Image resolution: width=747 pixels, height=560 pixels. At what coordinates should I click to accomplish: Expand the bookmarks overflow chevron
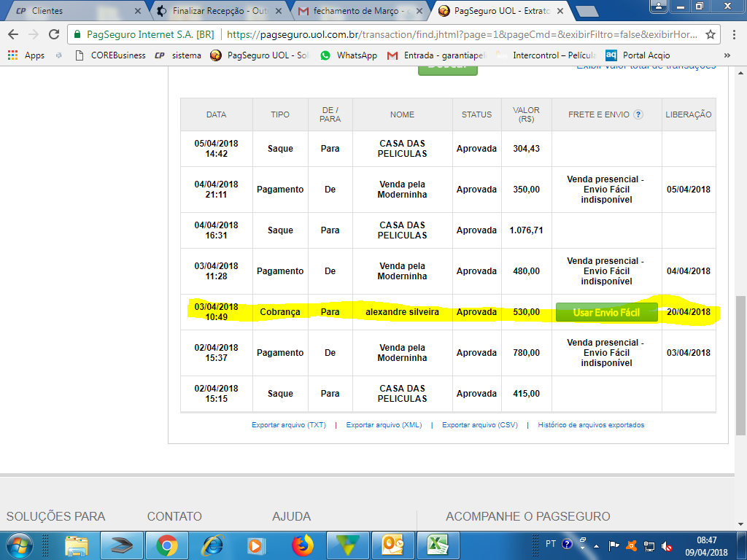pyautogui.click(x=727, y=55)
